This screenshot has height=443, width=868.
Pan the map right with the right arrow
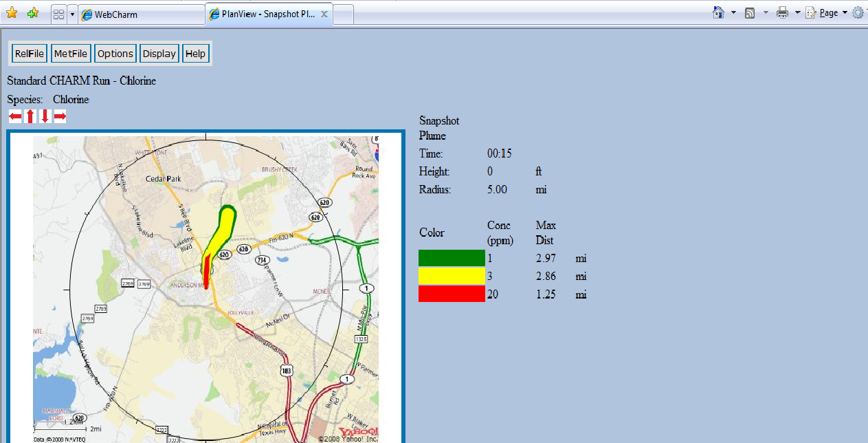(60, 117)
